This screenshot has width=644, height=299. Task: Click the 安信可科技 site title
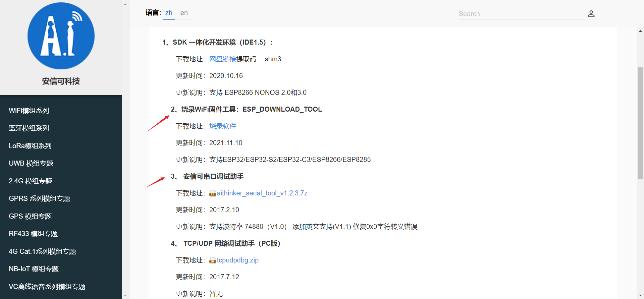(x=61, y=81)
